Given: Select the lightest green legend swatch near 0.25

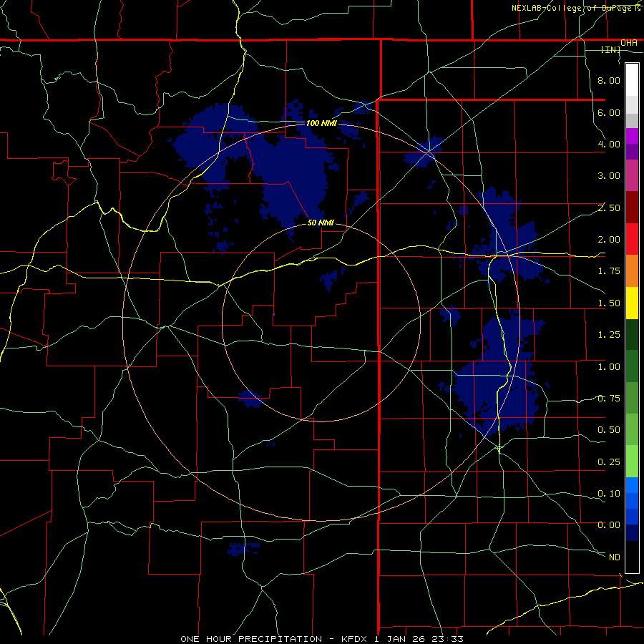Looking at the screenshot, I should tap(632, 462).
